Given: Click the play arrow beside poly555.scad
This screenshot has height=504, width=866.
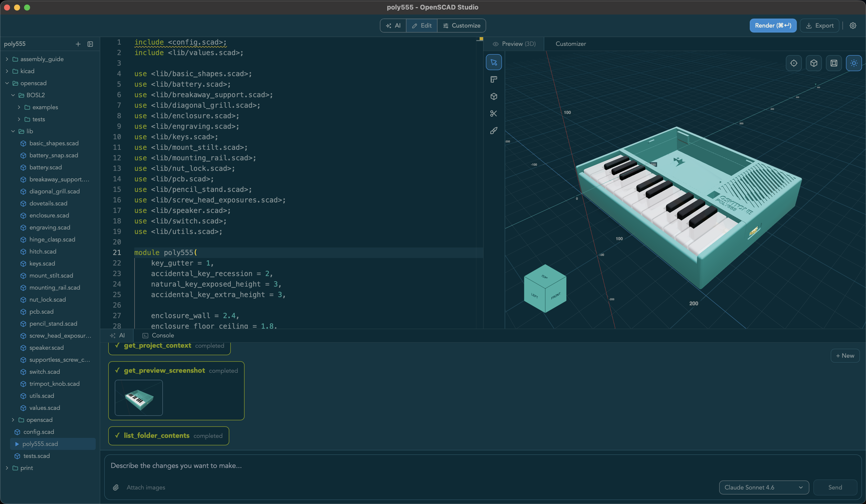Looking at the screenshot, I should click(x=17, y=444).
